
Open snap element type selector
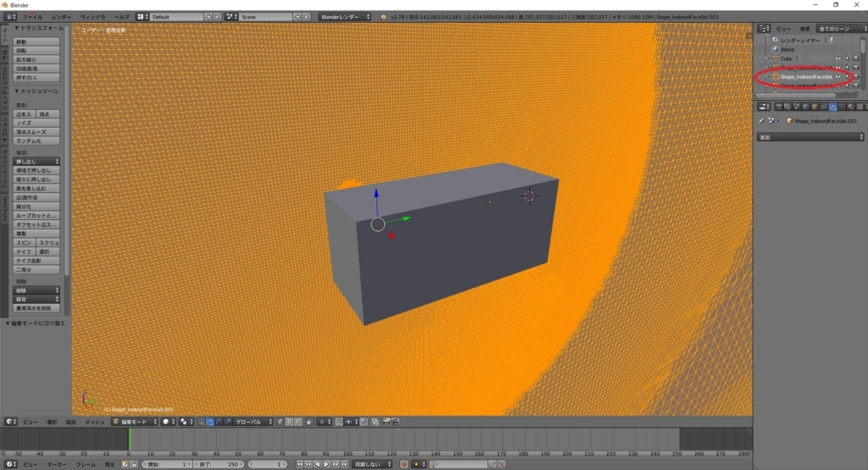(x=352, y=422)
